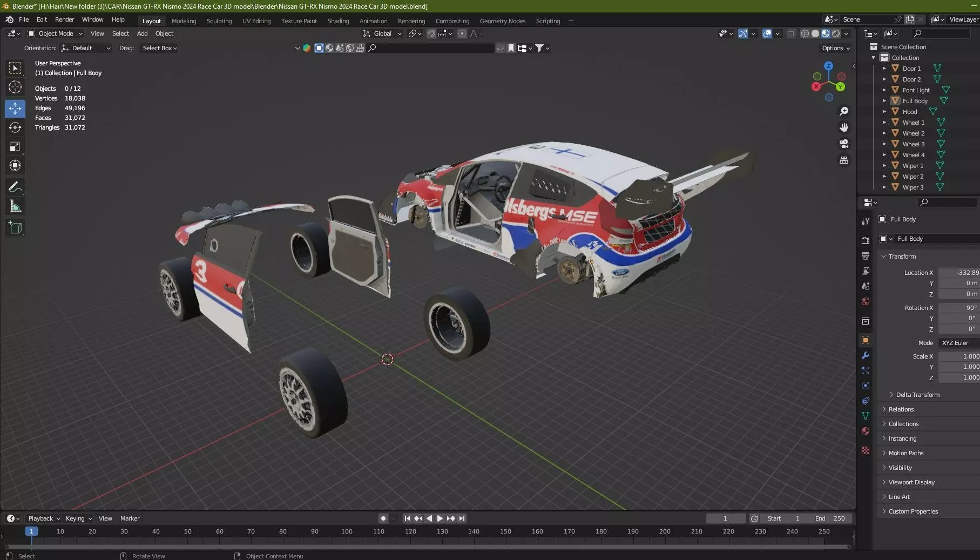Activate the Transform tool
980x560 pixels.
click(x=15, y=165)
